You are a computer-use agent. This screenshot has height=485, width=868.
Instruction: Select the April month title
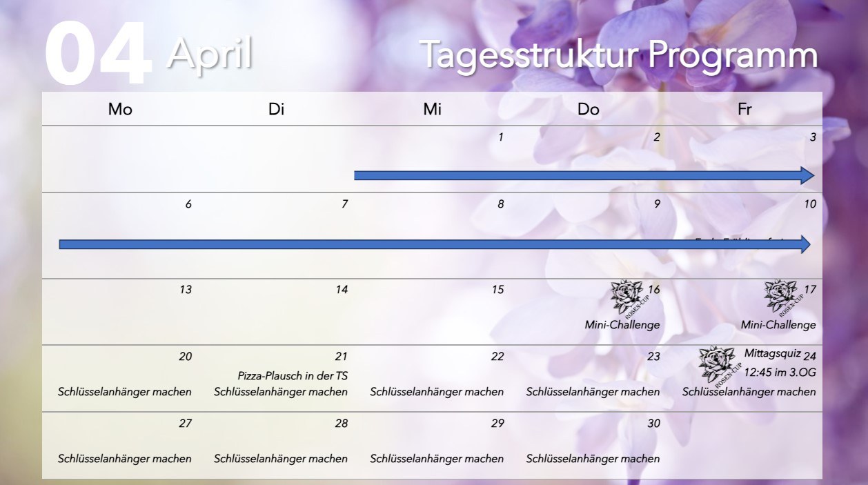point(210,54)
